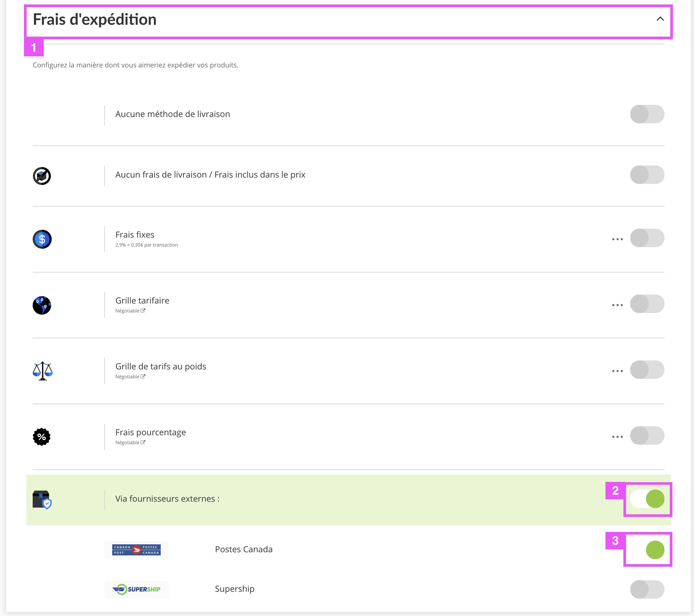Image resolution: width=694 pixels, height=616 pixels.
Task: Click the globe Grille tarifaire icon
Action: [x=42, y=305]
